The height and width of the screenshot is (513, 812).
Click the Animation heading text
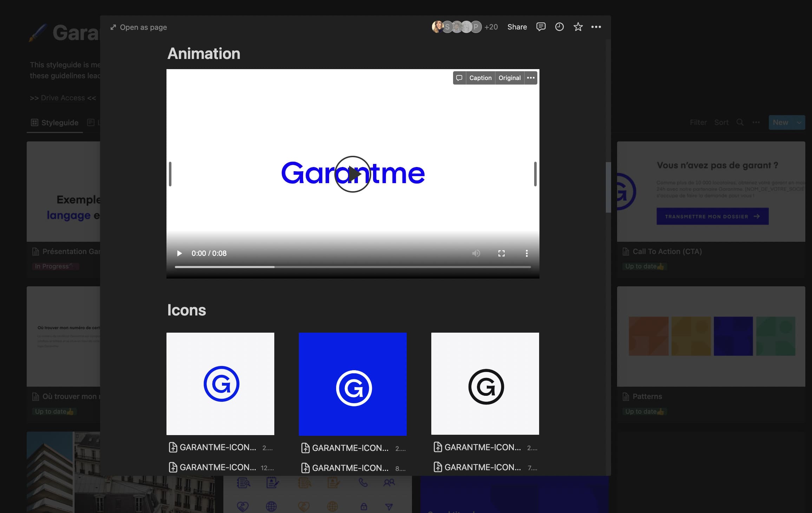[x=204, y=54]
